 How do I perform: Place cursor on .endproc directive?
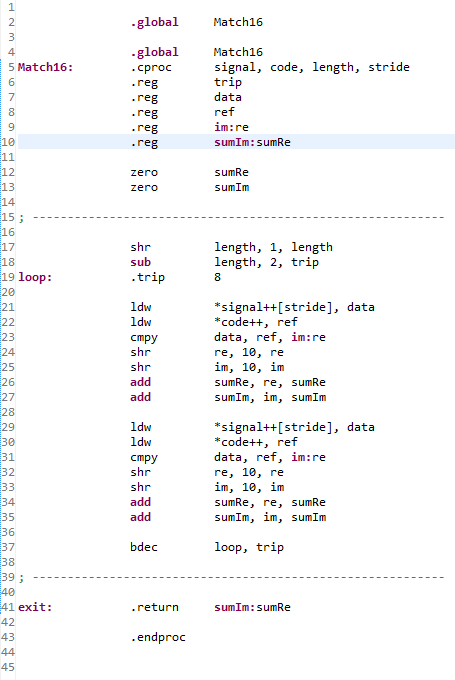click(158, 638)
